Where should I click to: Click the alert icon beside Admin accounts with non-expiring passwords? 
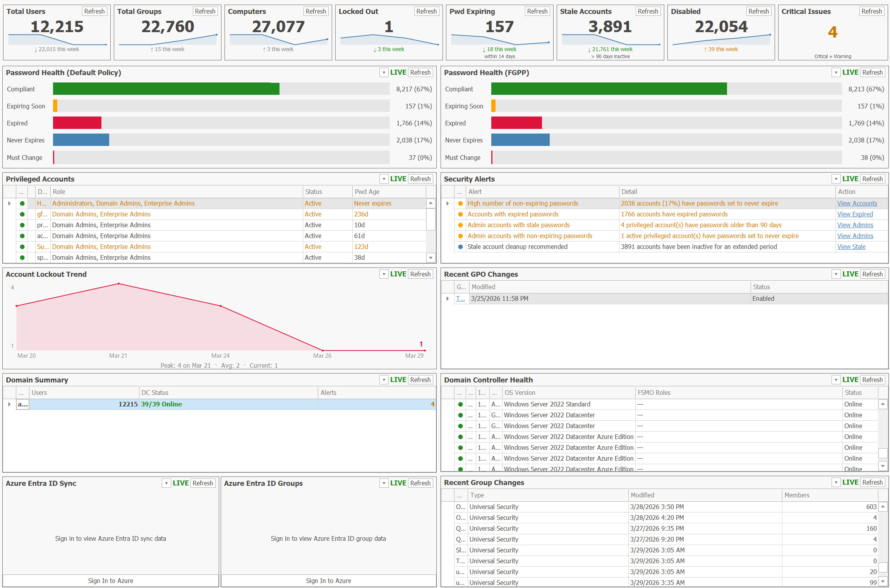[460, 236]
